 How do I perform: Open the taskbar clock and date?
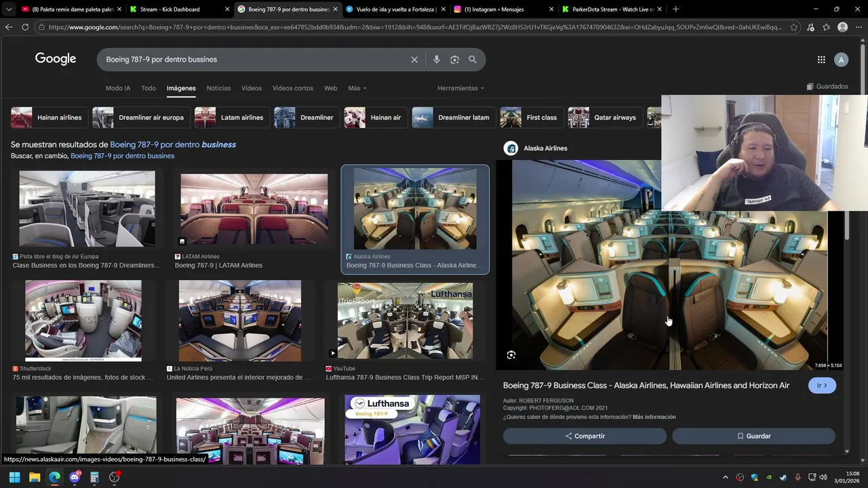click(846, 477)
